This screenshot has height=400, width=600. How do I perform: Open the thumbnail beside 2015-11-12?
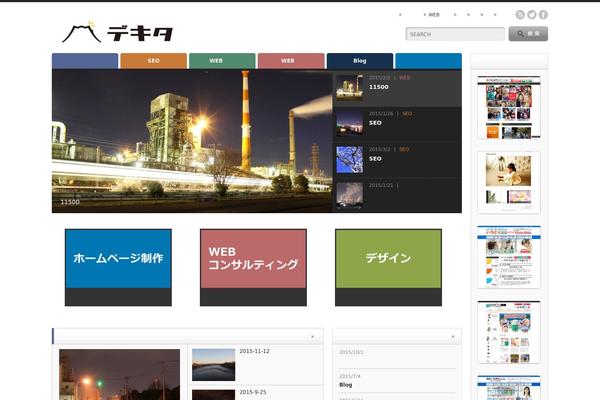click(x=214, y=364)
